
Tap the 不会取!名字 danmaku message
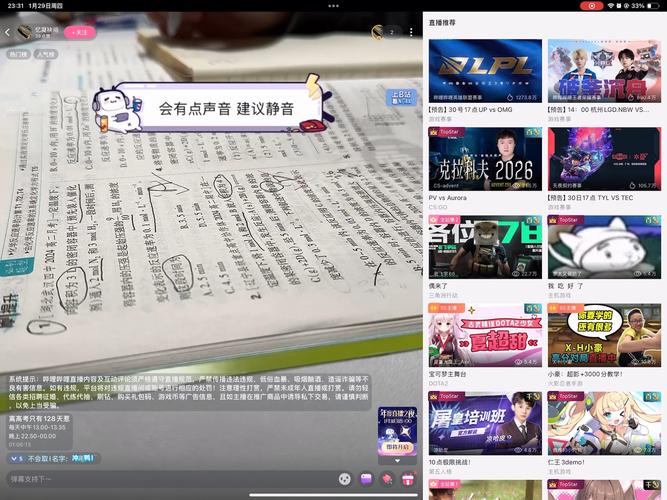[x=53, y=458]
